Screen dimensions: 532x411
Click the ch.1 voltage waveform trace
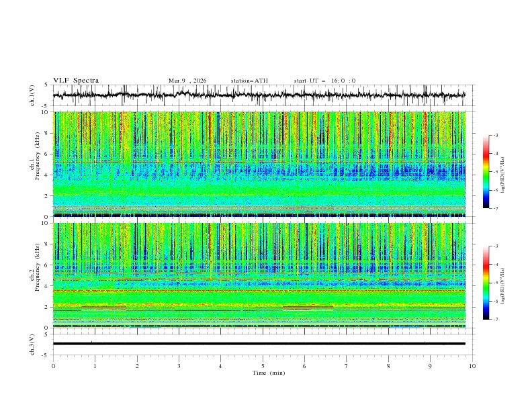tap(259, 95)
